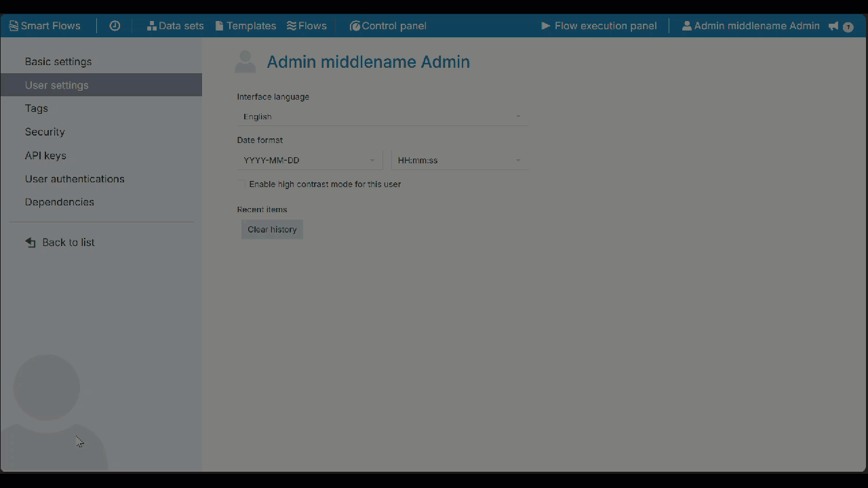Switch to the Security settings tab
868x488 pixels.
(x=45, y=131)
